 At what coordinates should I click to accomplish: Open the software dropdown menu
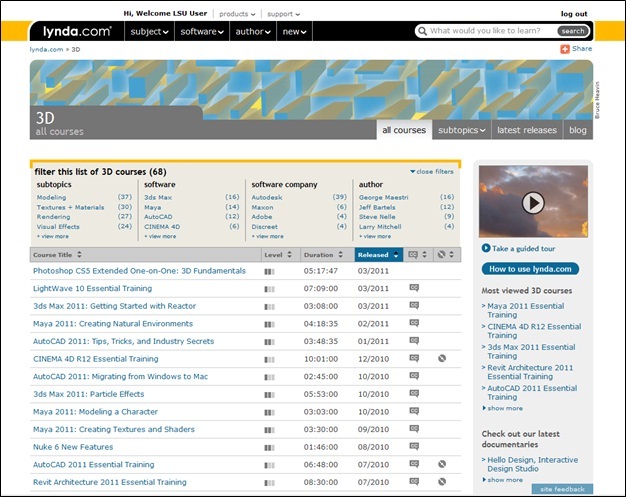point(202,32)
